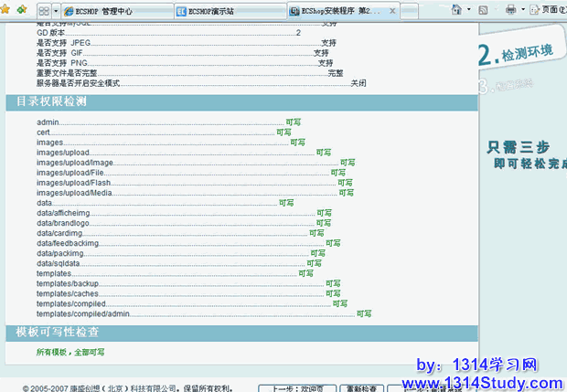Expand the Print options dropdown arrow
The width and height of the screenshot is (567, 392).
click(x=524, y=10)
